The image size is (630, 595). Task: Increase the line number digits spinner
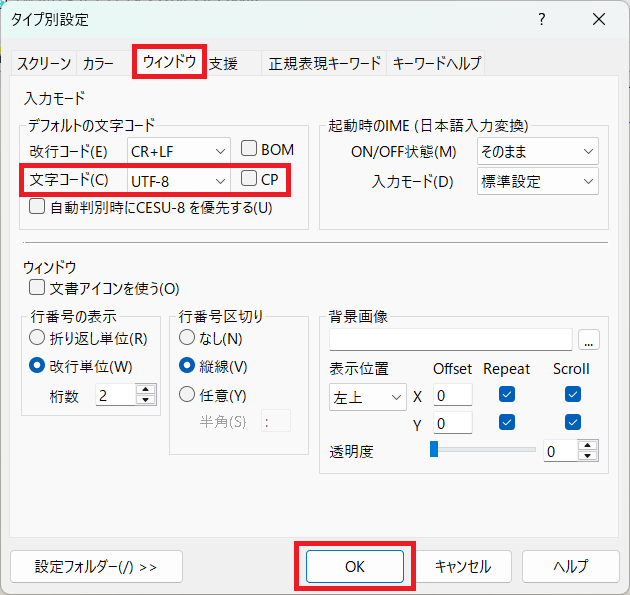(147, 389)
